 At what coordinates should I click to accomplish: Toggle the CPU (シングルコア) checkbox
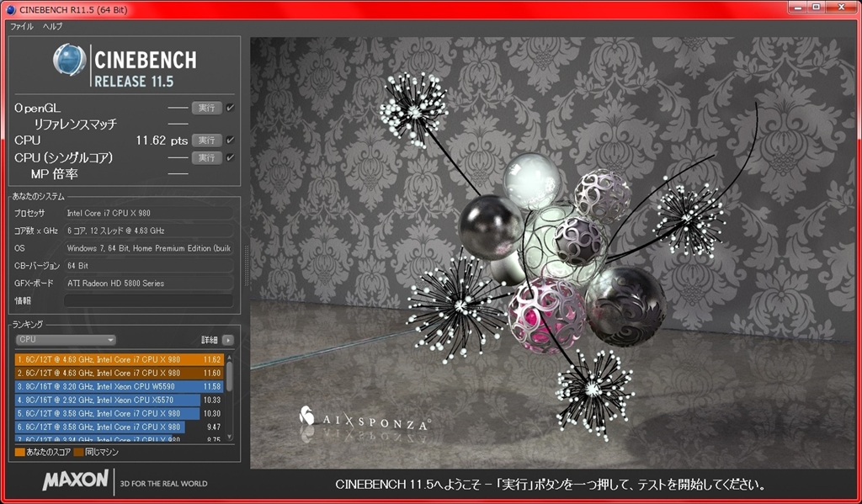[230, 157]
